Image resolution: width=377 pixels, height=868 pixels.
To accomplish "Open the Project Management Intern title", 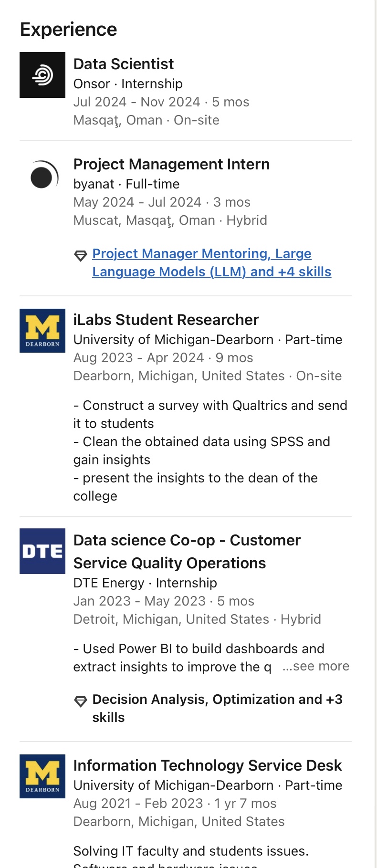I will click(171, 164).
